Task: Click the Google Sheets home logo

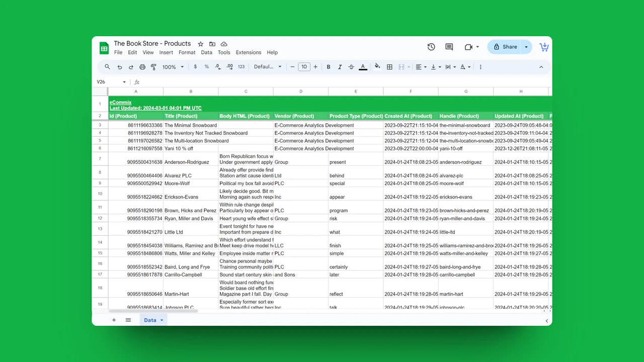Action: click(x=104, y=48)
